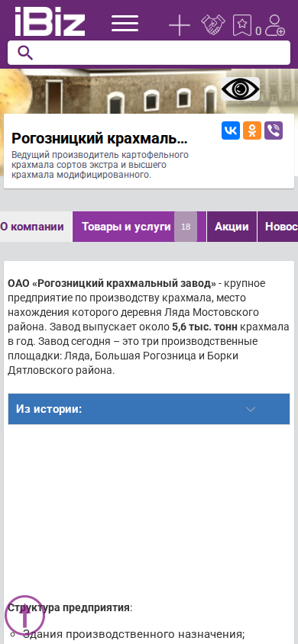Screen dimensions: 298x644
Task: Open the hamburger menu
Action: tap(125, 24)
